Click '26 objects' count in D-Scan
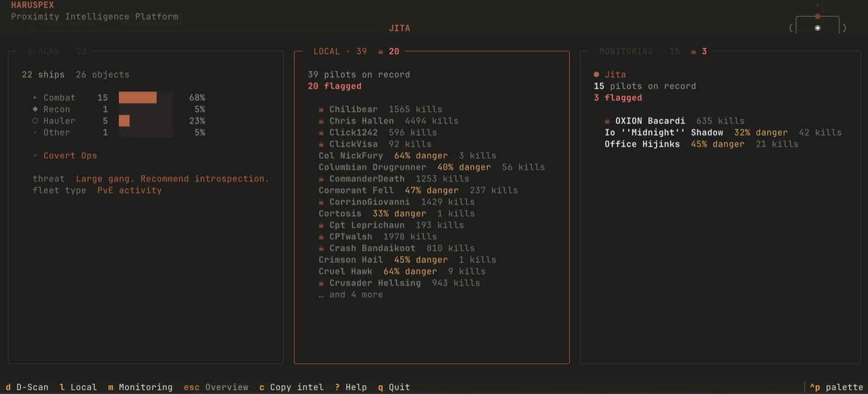 click(x=103, y=74)
